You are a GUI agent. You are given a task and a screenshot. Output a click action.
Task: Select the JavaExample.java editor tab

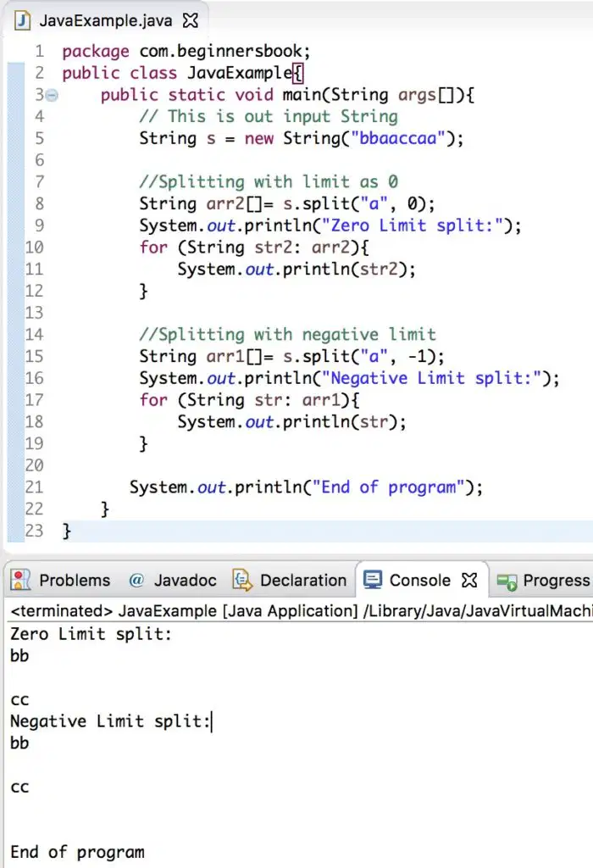point(105,20)
